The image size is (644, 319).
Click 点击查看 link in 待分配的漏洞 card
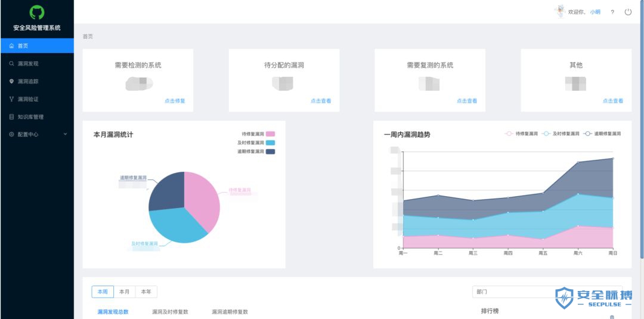pyautogui.click(x=321, y=101)
